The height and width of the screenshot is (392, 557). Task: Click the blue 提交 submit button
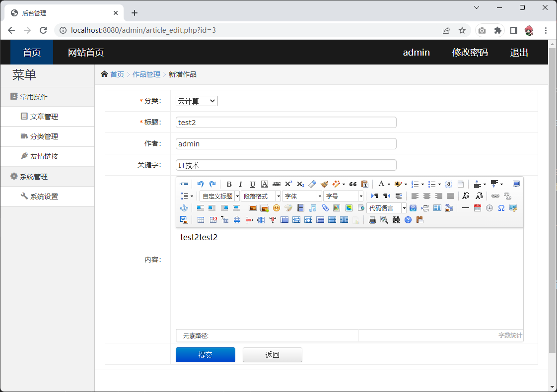click(205, 355)
